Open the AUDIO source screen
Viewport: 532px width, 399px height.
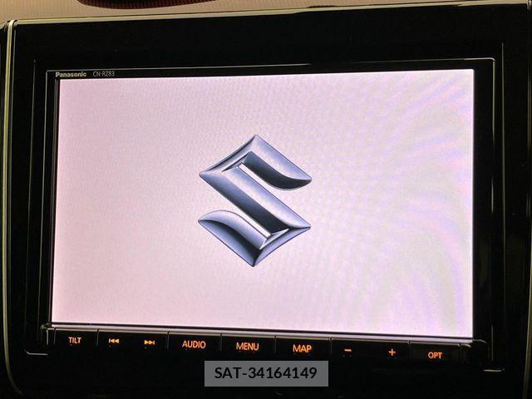point(194,344)
